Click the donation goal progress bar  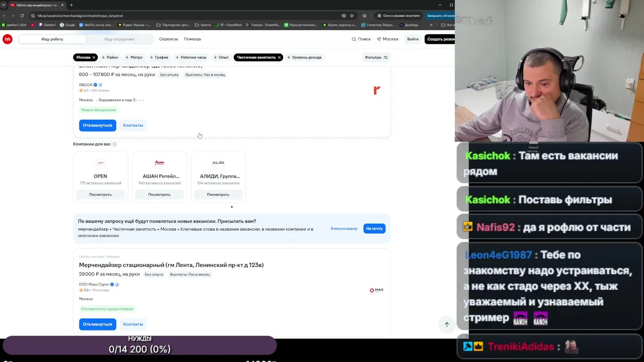(139, 345)
